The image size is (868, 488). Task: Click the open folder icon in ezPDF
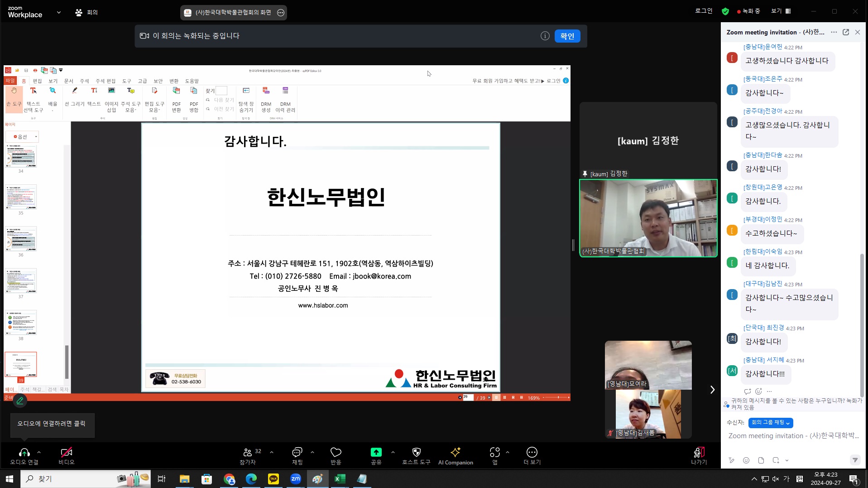17,70
